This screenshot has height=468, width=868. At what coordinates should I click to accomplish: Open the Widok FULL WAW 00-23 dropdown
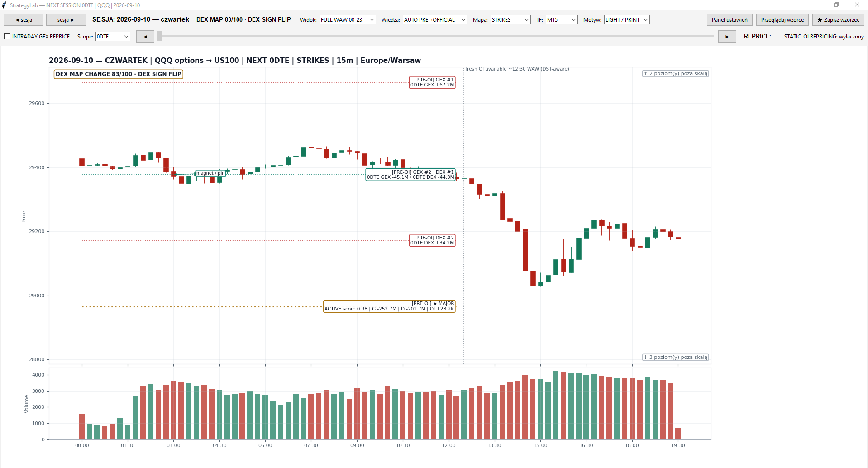click(x=348, y=20)
